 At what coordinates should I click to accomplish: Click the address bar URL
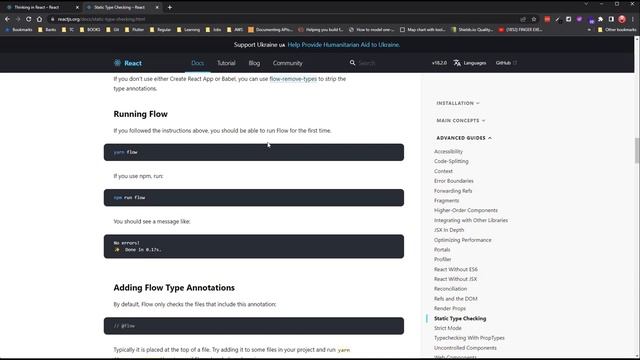pos(101,19)
